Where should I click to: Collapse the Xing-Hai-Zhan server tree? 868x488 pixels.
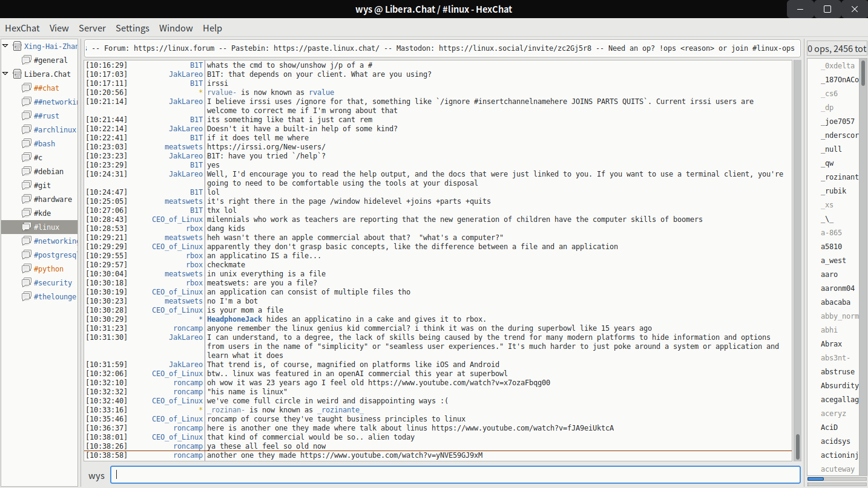point(5,46)
